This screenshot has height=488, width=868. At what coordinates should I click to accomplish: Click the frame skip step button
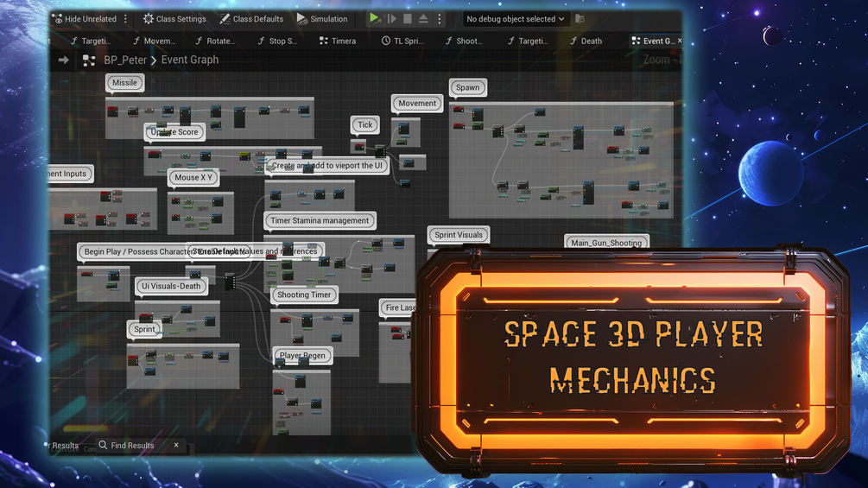click(x=392, y=19)
